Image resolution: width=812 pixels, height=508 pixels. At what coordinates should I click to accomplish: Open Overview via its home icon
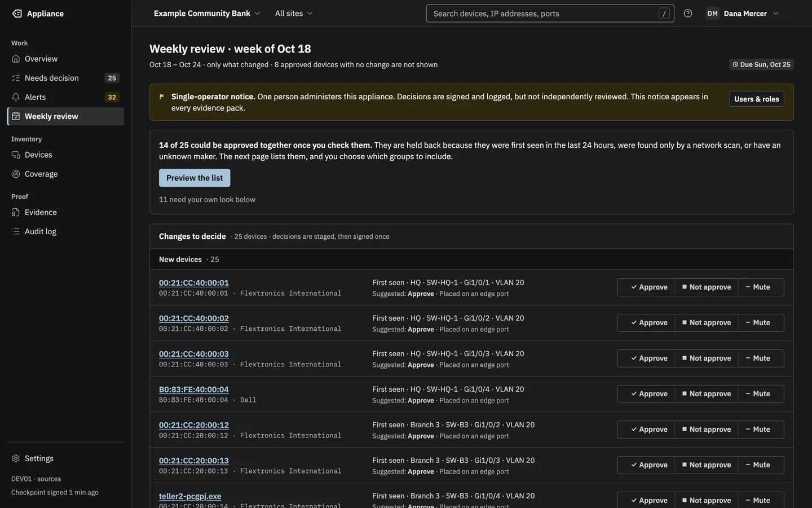[16, 59]
